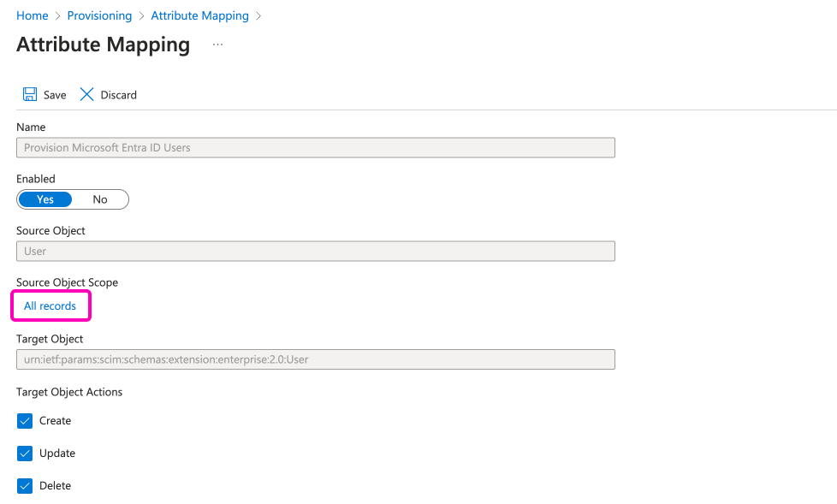
Task: Click the Delete label text
Action: click(x=56, y=486)
